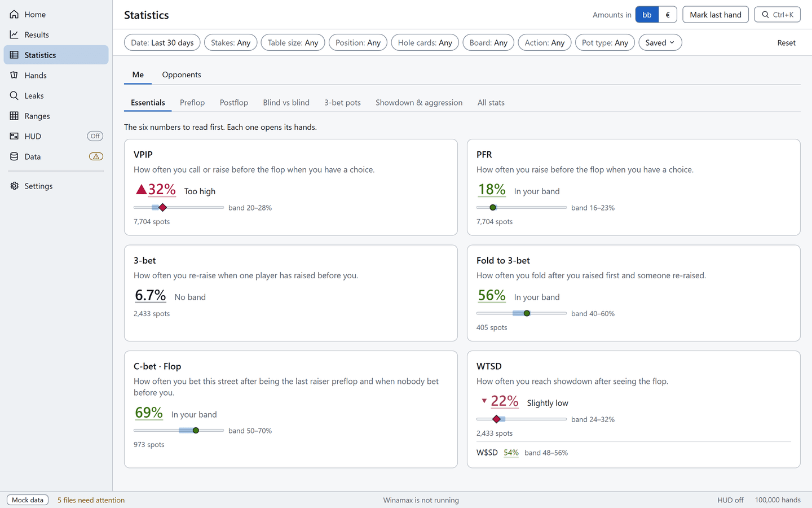
Task: Open the All stats tab
Action: pos(491,102)
